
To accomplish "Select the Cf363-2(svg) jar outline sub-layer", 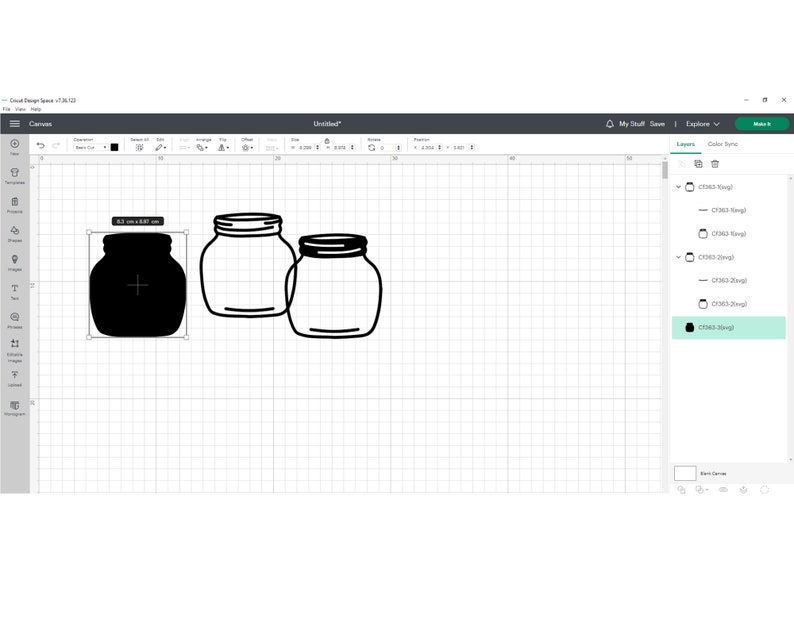I will pos(729,304).
